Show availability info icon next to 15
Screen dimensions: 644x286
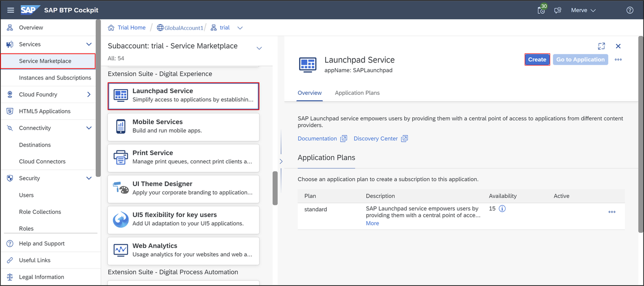coord(502,209)
